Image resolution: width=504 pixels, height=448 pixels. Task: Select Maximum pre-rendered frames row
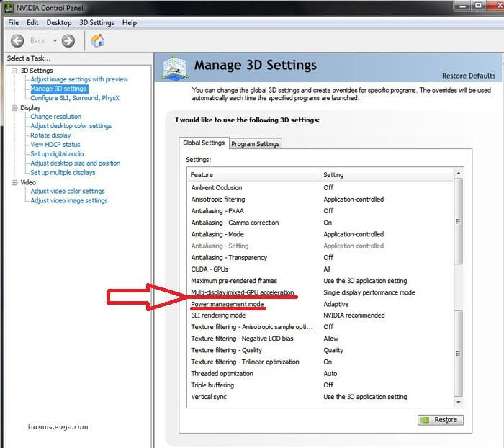[x=320, y=281]
